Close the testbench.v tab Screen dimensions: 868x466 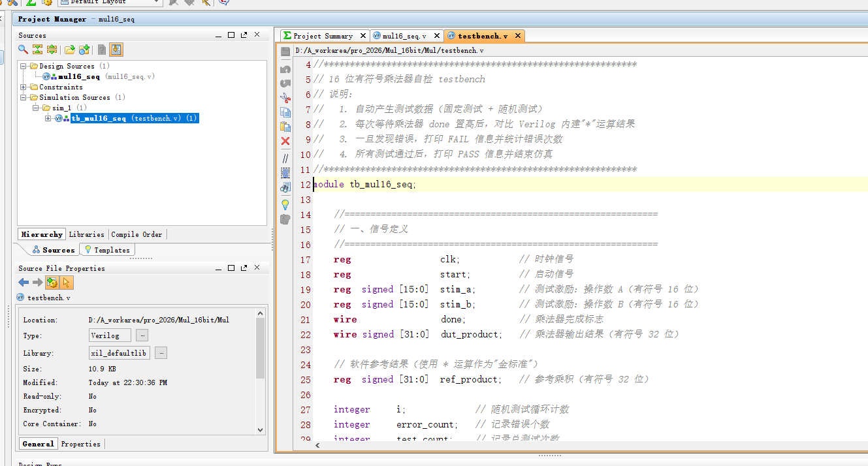[518, 36]
